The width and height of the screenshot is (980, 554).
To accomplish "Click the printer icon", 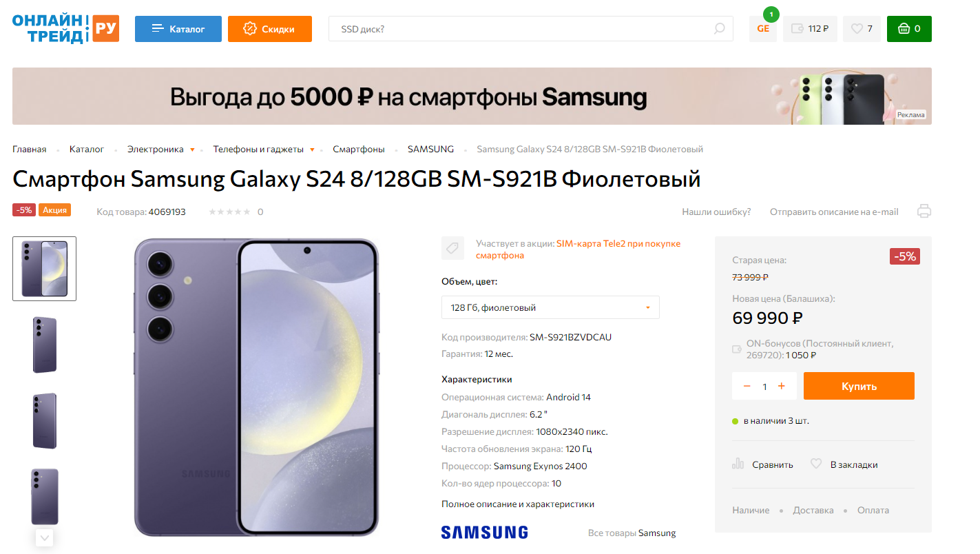I will (x=924, y=212).
